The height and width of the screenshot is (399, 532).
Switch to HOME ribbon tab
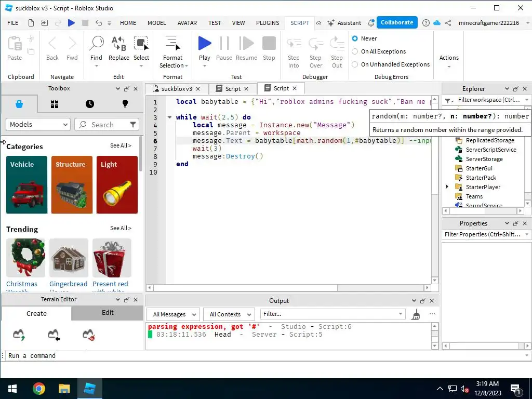tap(128, 23)
